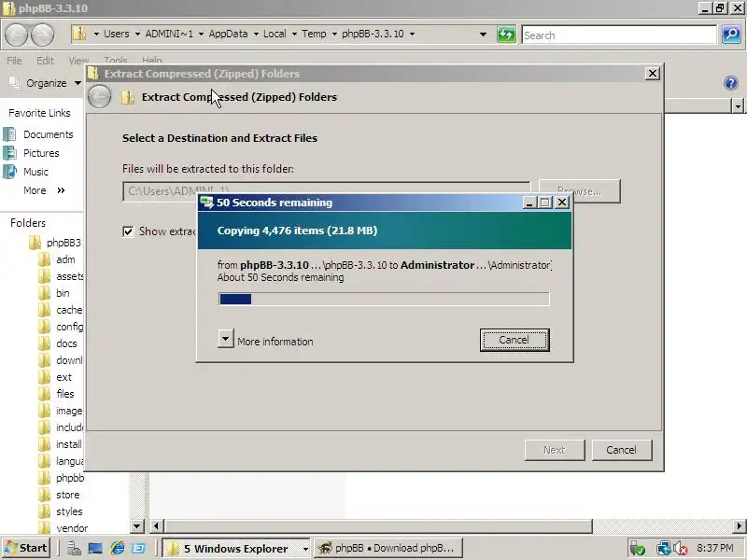The width and height of the screenshot is (747, 560).
Task: Expand More information in copy dialog
Action: pos(226,339)
